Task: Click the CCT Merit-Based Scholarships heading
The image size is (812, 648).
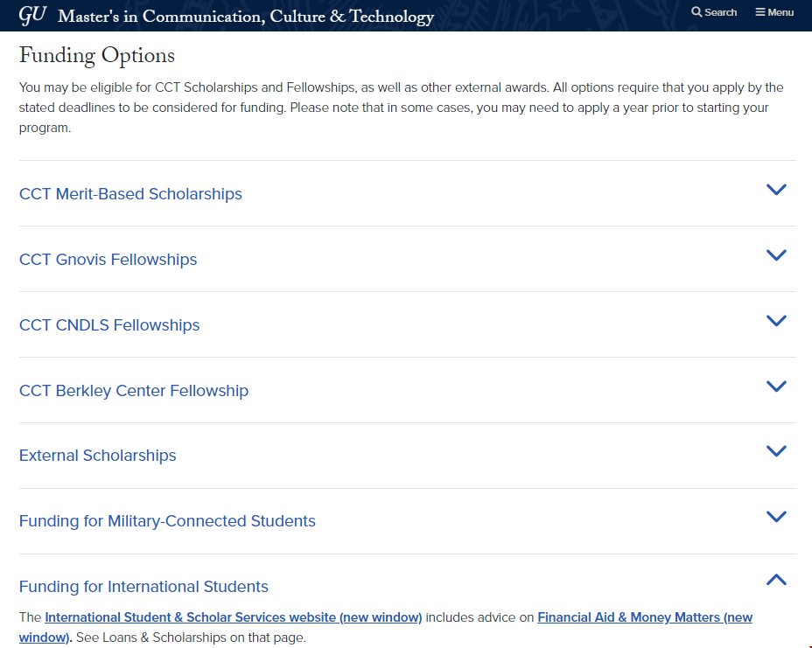Action: [130, 194]
